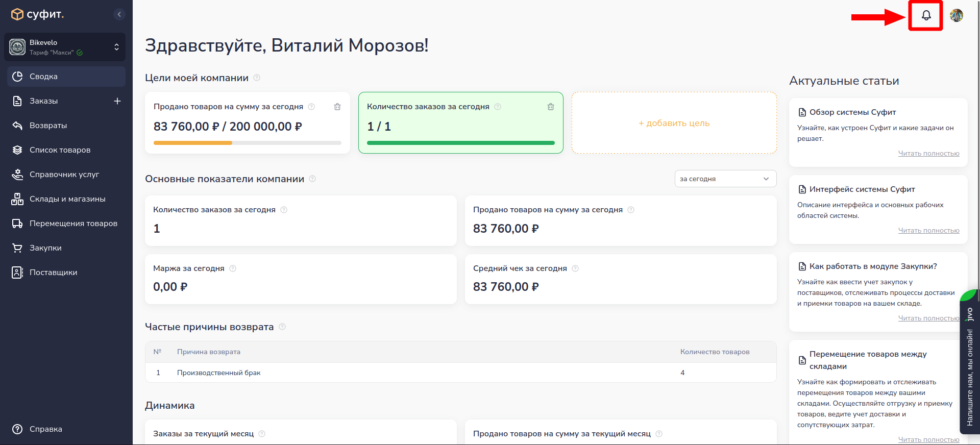Delete the 'Количество заказов' goal
The width and height of the screenshot is (980, 445).
point(551,107)
